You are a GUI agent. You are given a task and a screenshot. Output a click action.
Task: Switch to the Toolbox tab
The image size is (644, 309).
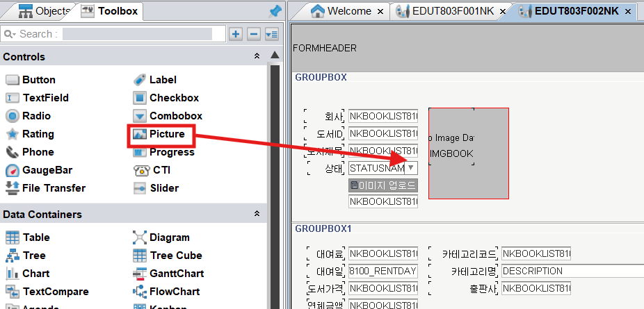coord(110,11)
